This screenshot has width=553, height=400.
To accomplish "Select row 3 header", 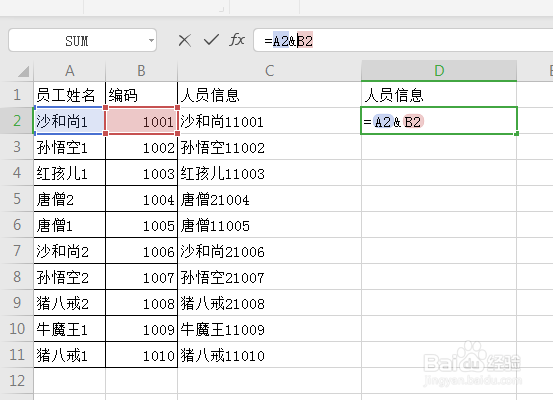I will tap(17, 147).
